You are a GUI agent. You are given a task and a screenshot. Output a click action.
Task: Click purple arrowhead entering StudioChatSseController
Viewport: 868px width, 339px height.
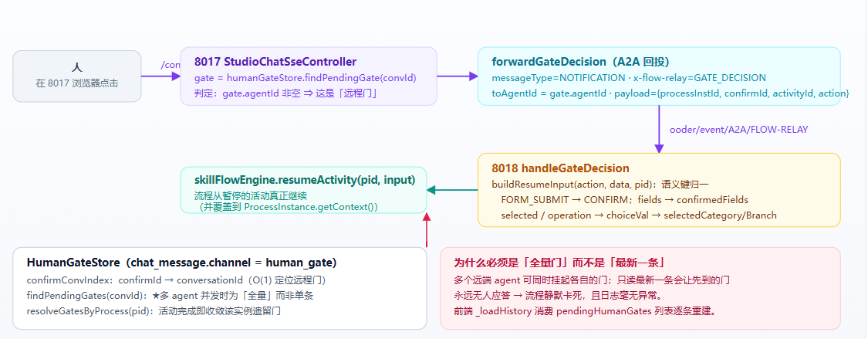click(x=176, y=76)
